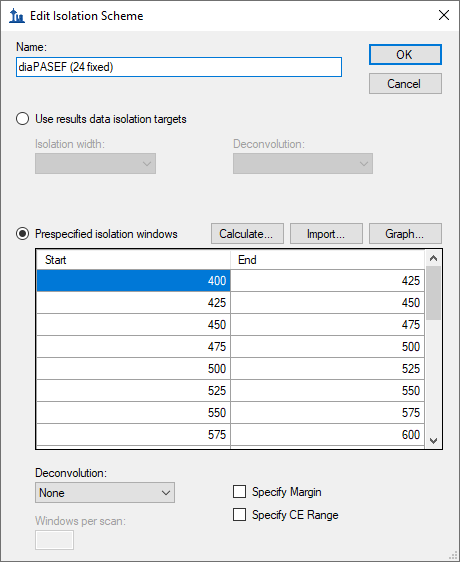Select the End cell with value 500
Screen dimensions: 460x562
coord(327,347)
